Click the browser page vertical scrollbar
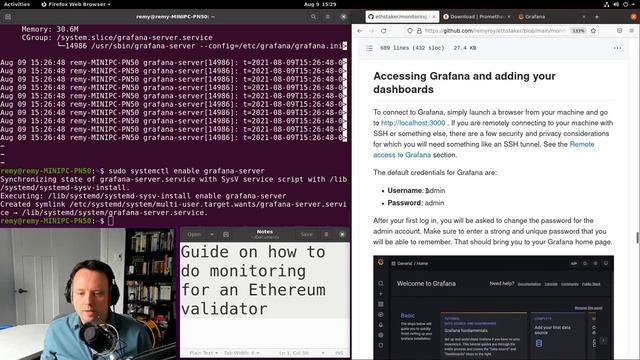Viewport: 640px width, 360px height. [637, 237]
